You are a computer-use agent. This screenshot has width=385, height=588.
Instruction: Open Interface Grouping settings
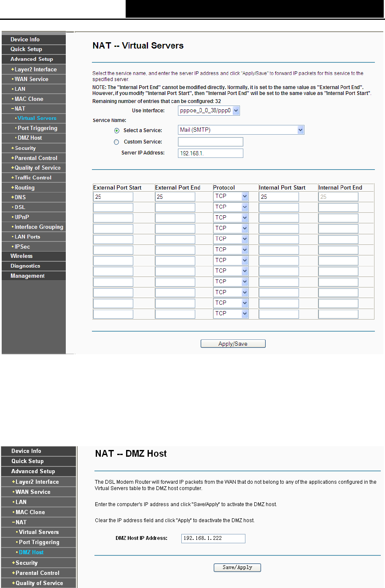(x=39, y=227)
